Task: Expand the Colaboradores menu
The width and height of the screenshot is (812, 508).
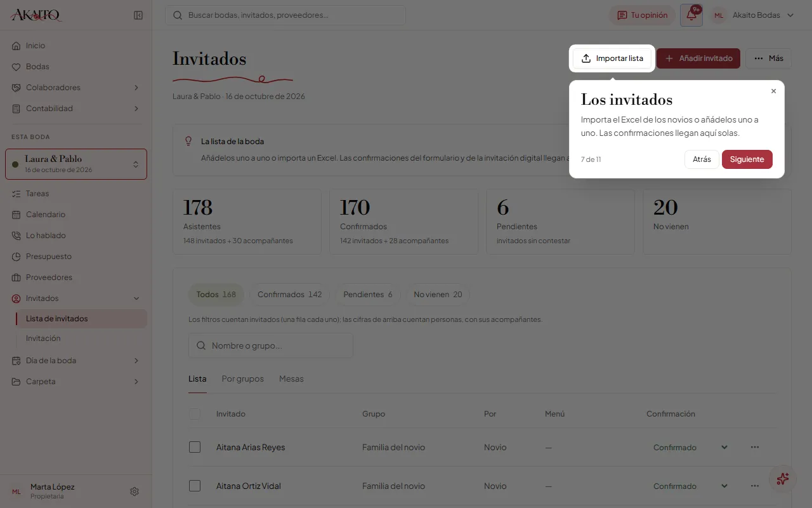Action: coord(76,88)
